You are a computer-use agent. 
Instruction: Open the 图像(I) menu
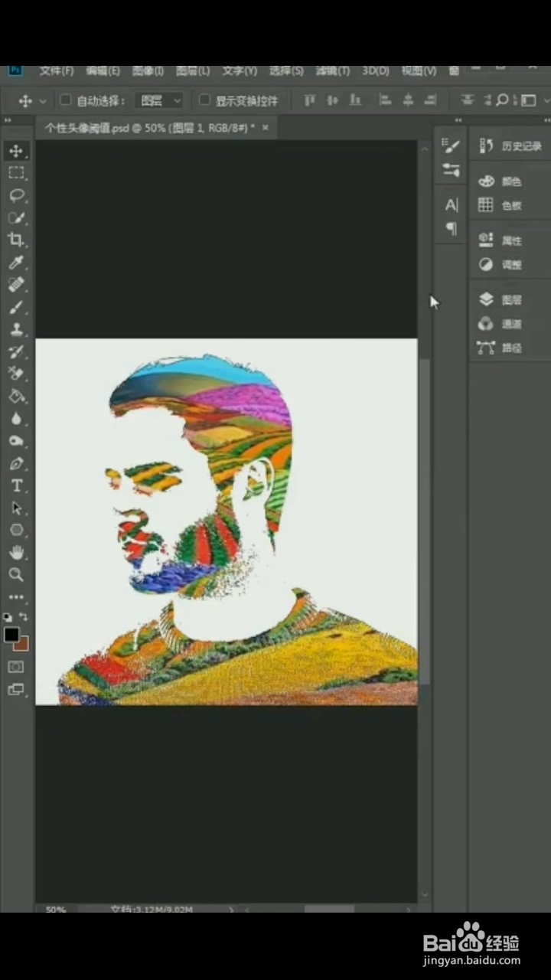coord(148,70)
